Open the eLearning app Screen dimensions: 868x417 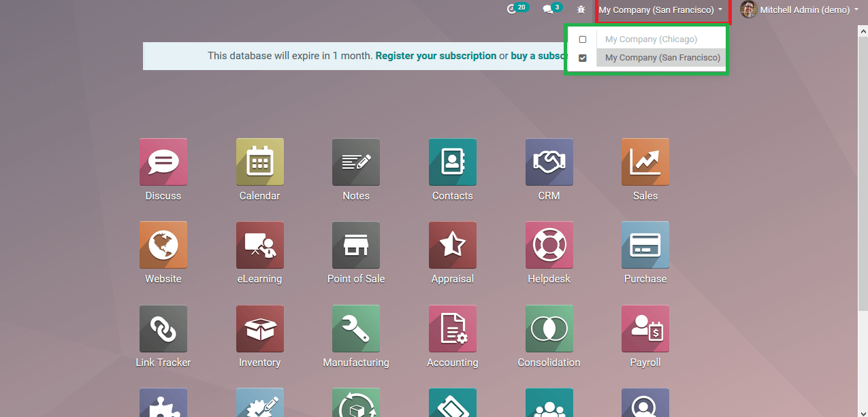[260, 245]
